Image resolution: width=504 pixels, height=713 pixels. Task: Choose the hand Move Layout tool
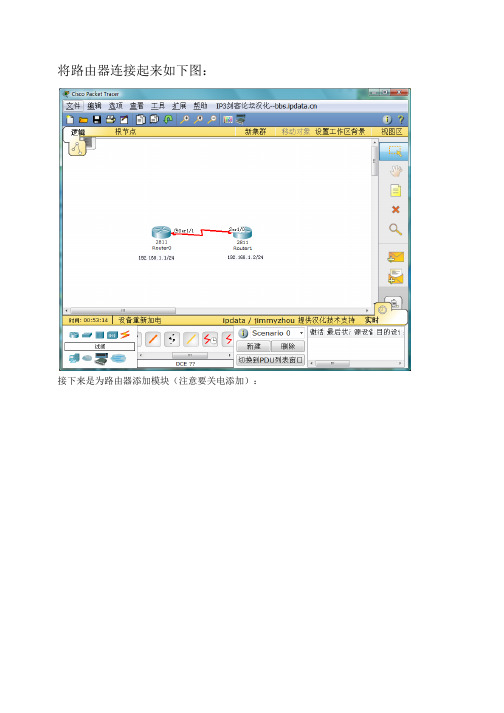point(395,171)
